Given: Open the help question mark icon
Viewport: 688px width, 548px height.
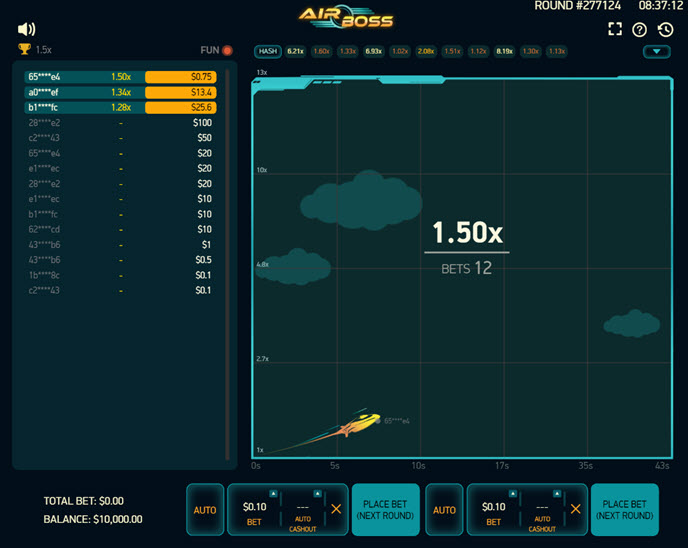Looking at the screenshot, I should 640,30.
